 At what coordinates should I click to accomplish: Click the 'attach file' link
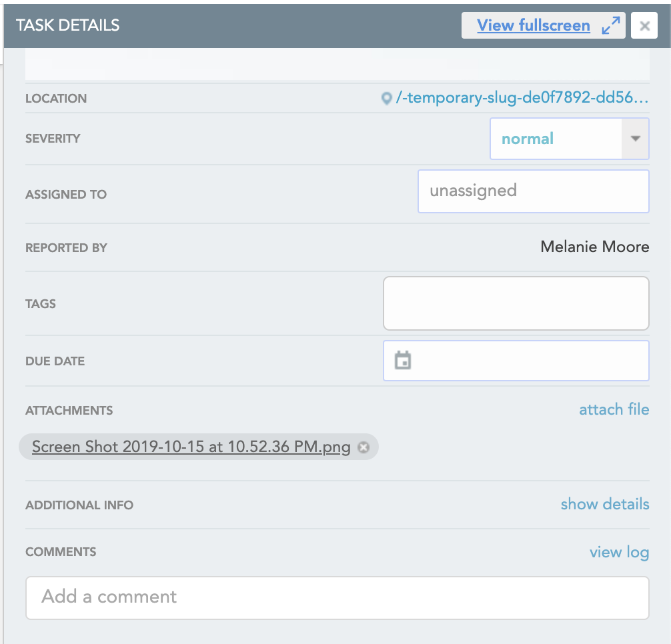point(614,409)
